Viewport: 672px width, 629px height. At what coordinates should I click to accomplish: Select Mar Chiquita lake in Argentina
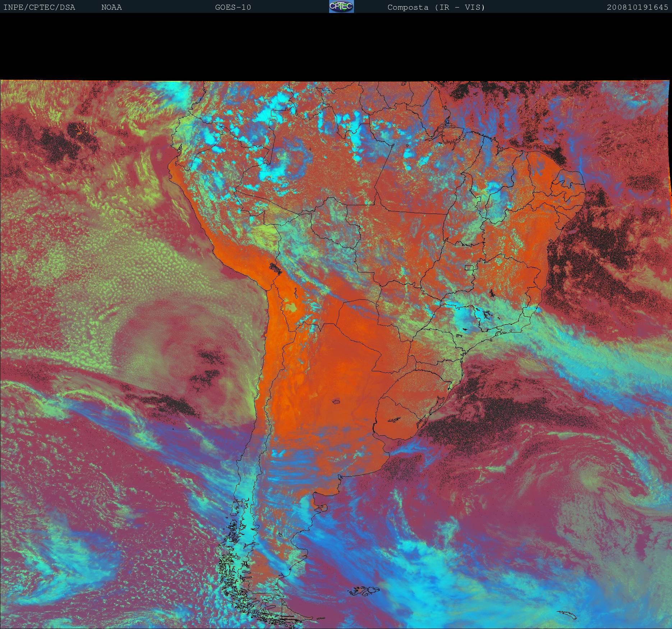[x=337, y=402]
